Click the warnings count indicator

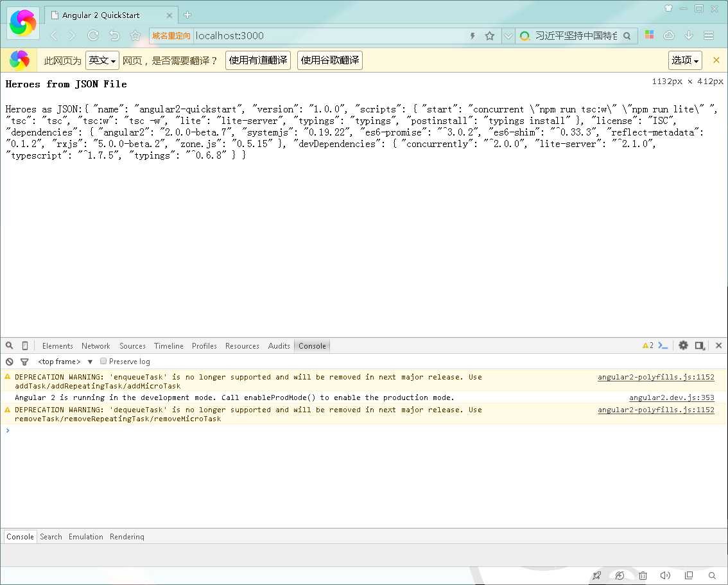(x=648, y=345)
